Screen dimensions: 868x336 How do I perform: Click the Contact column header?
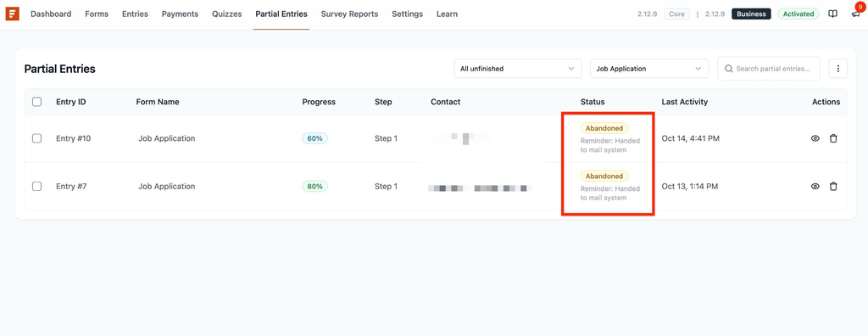446,102
